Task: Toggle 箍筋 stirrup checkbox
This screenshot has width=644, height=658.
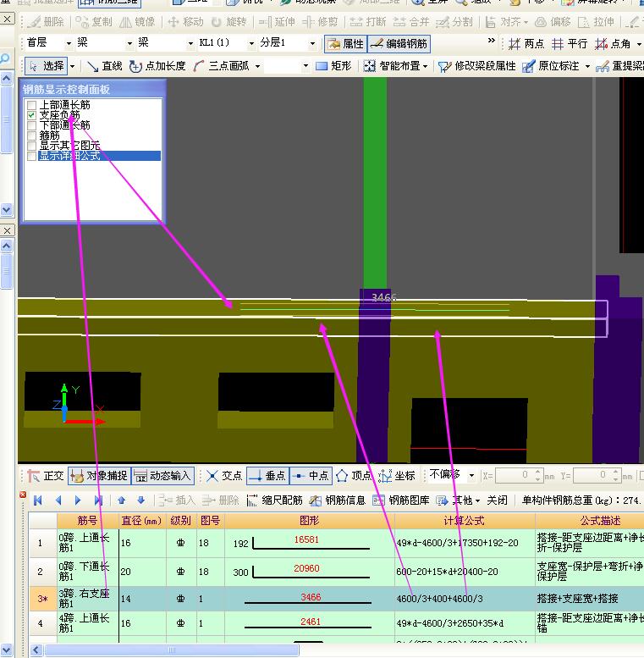Action: (31, 135)
